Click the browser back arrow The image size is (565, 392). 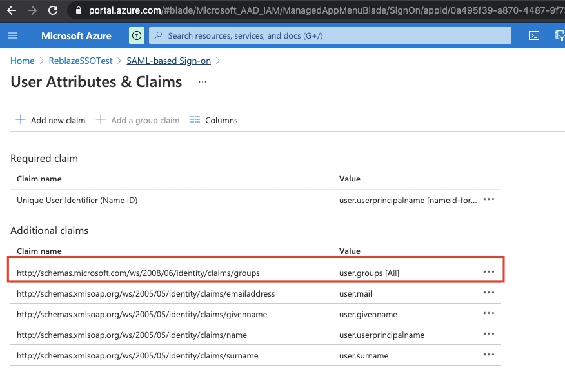tap(12, 10)
